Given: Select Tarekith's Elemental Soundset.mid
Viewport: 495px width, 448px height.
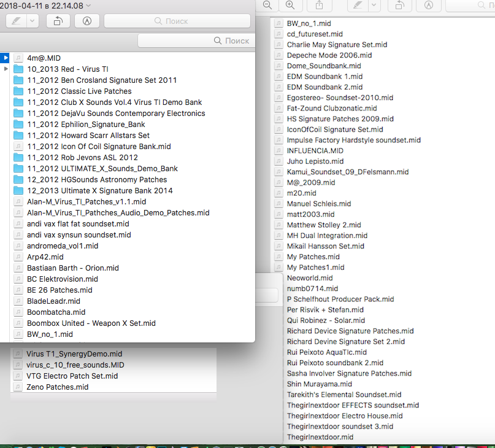Looking at the screenshot, I should 344,395.
